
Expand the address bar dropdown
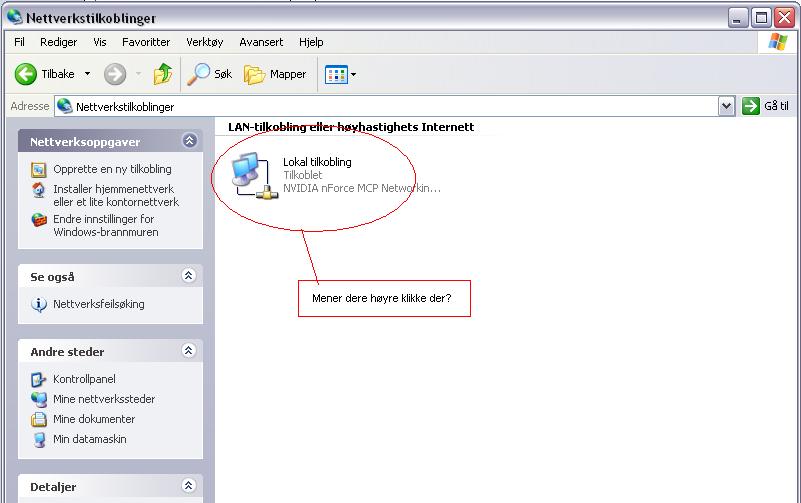726,106
